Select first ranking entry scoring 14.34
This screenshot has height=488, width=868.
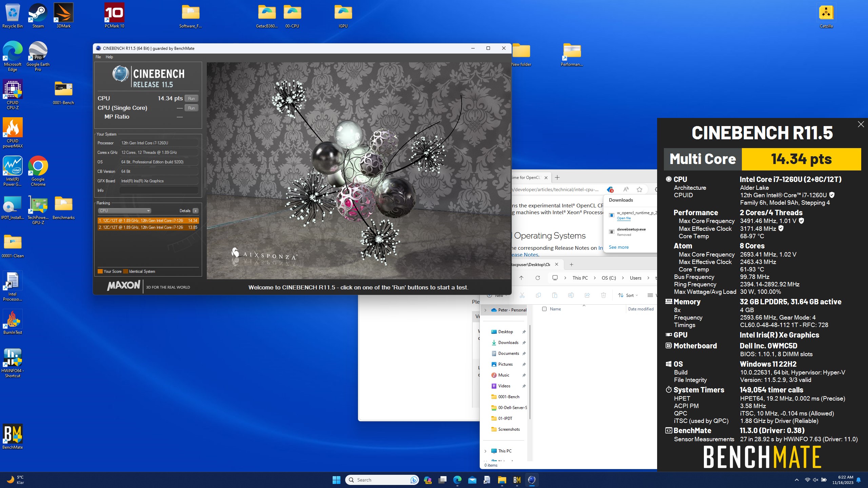coord(148,221)
